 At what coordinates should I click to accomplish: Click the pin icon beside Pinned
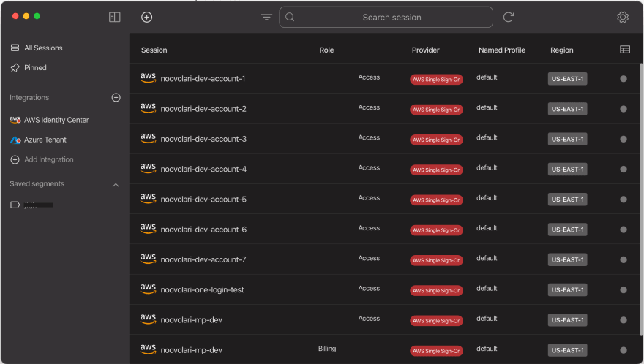15,68
